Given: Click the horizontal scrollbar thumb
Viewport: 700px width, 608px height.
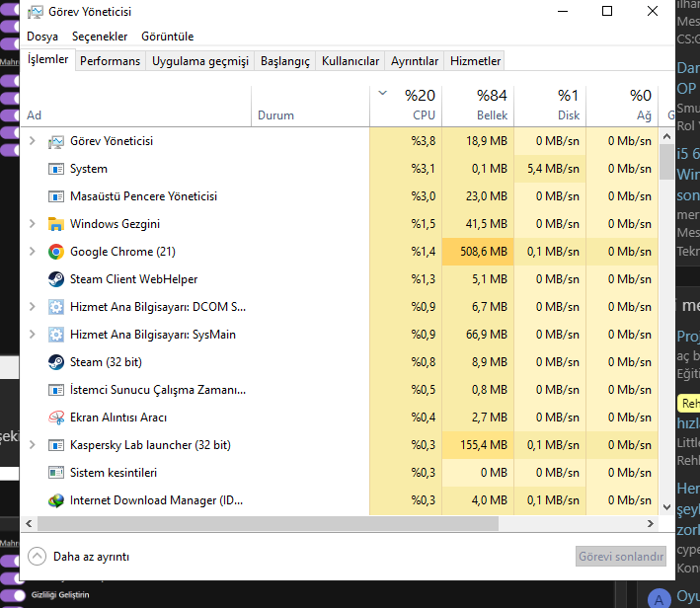Looking at the screenshot, I should coord(268,524).
